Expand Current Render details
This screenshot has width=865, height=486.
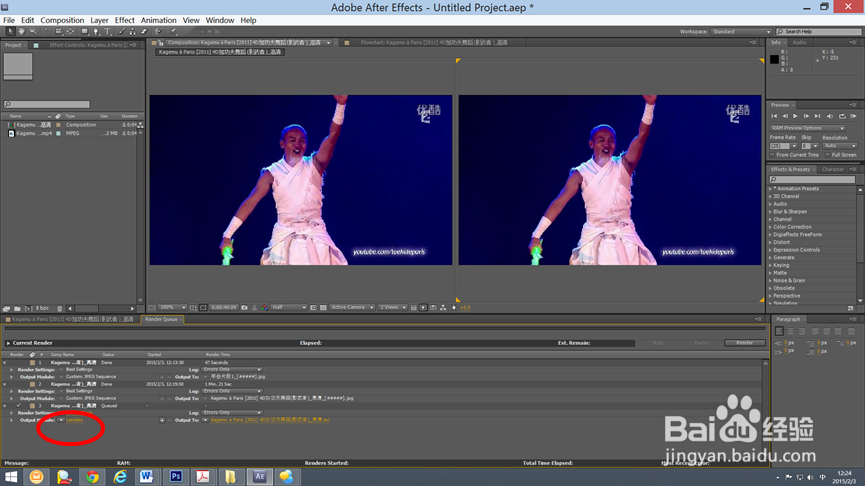(x=8, y=343)
